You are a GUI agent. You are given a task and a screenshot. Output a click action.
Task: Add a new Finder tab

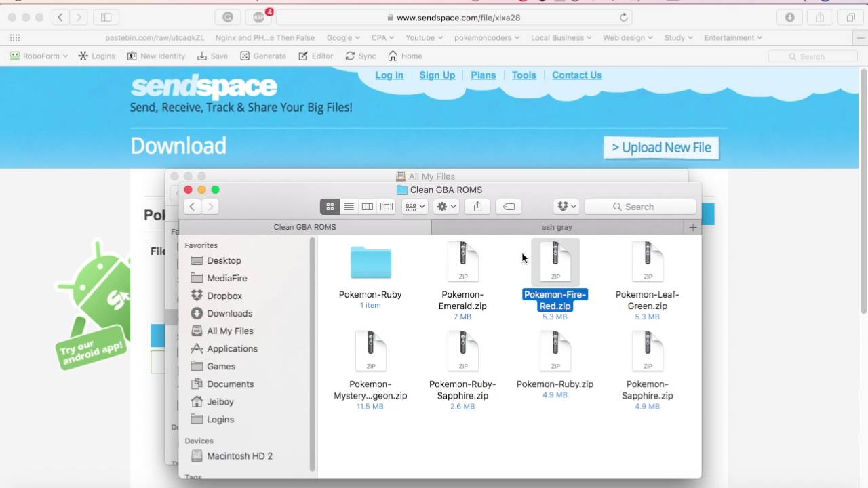(692, 227)
